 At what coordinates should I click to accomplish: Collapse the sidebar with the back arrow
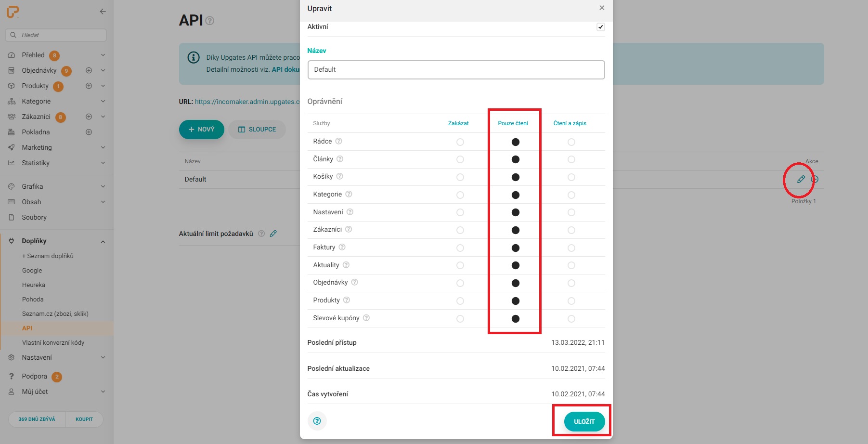click(x=103, y=12)
